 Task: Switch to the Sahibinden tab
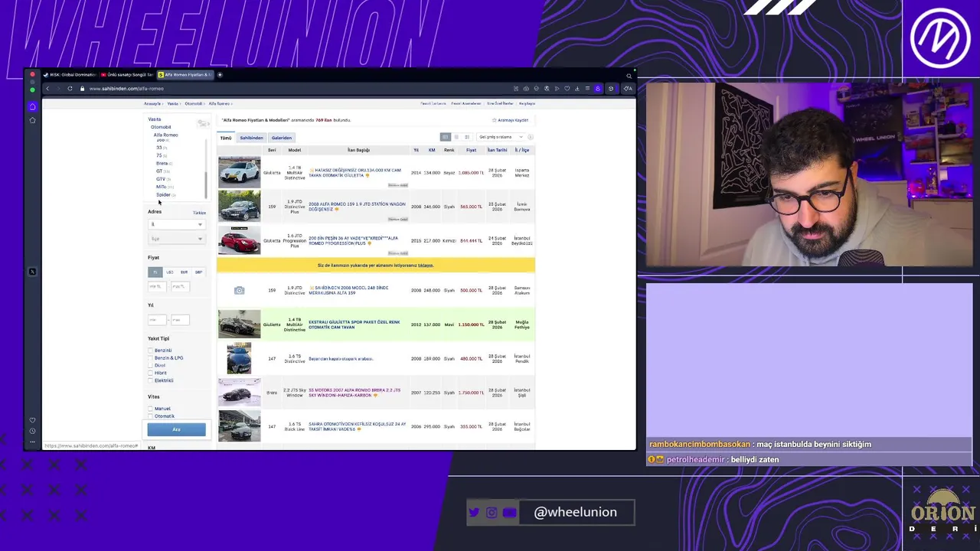tap(251, 138)
